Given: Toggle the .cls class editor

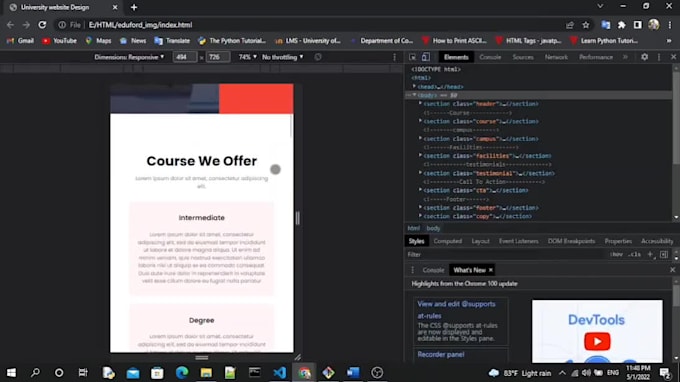Looking at the screenshot, I should point(634,255).
